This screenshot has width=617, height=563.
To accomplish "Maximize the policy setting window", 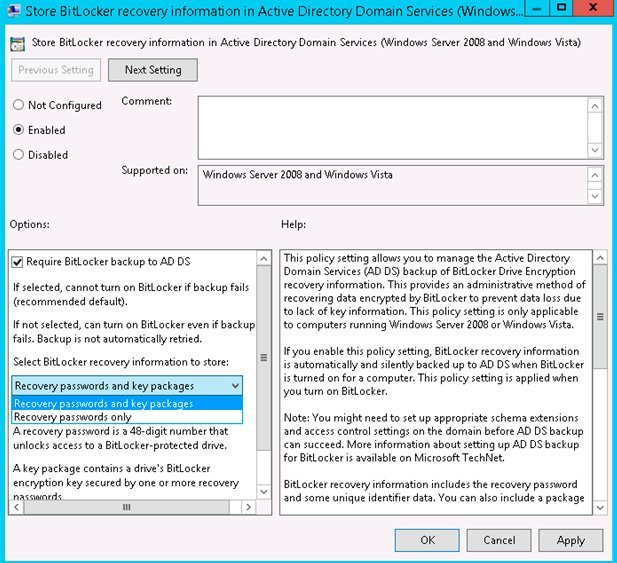I will (562, 8).
